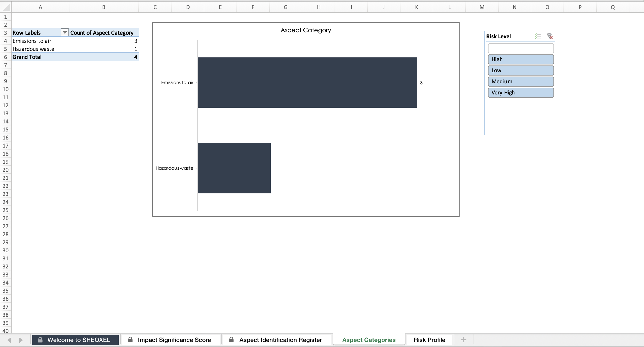The image size is (644, 347).
Task: Click the Emissions to air count 3 cell
Action: click(x=104, y=41)
